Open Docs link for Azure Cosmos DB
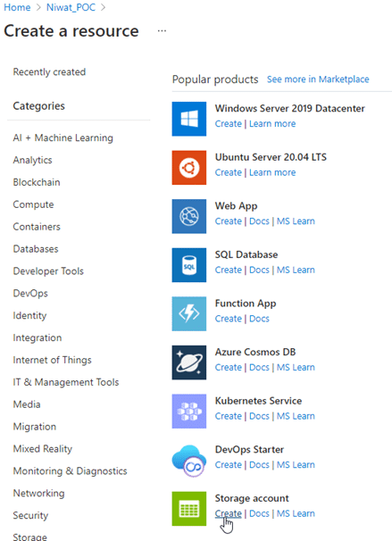 click(259, 367)
